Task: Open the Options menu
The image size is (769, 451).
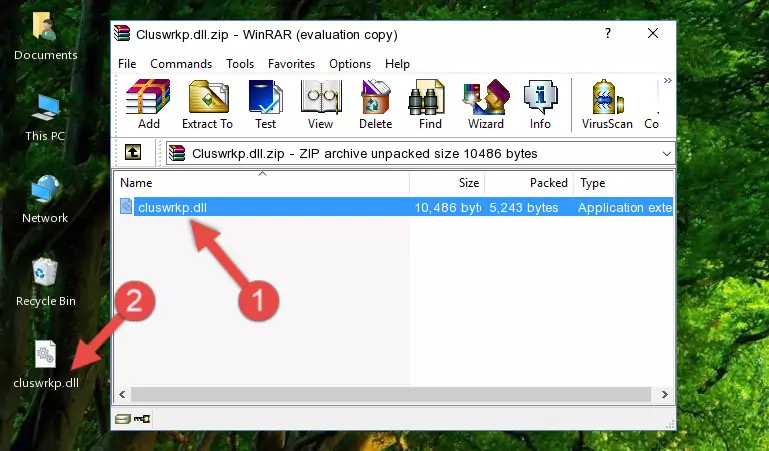Action: click(350, 64)
